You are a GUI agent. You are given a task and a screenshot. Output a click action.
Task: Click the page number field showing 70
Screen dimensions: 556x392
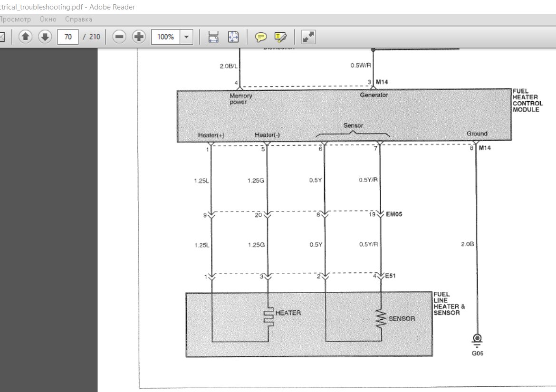coord(68,37)
